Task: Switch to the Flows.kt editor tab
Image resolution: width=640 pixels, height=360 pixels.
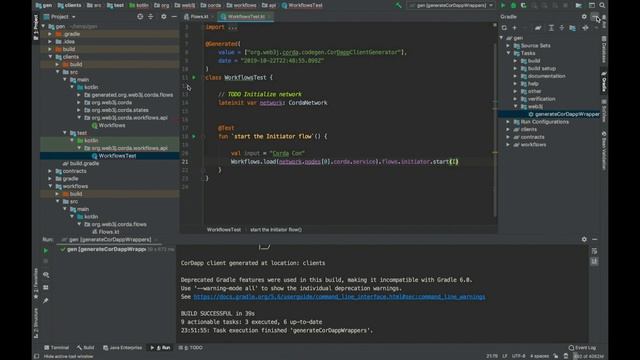Action: 199,17
